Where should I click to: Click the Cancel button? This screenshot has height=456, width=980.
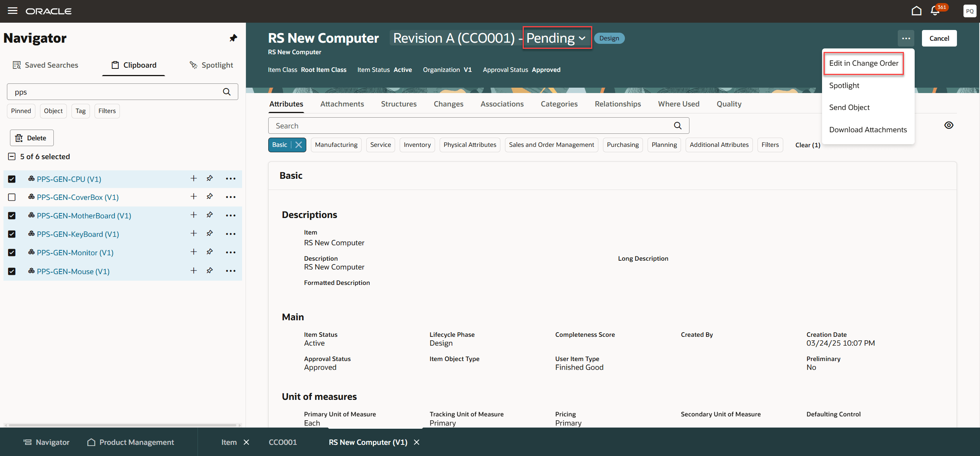(939, 38)
